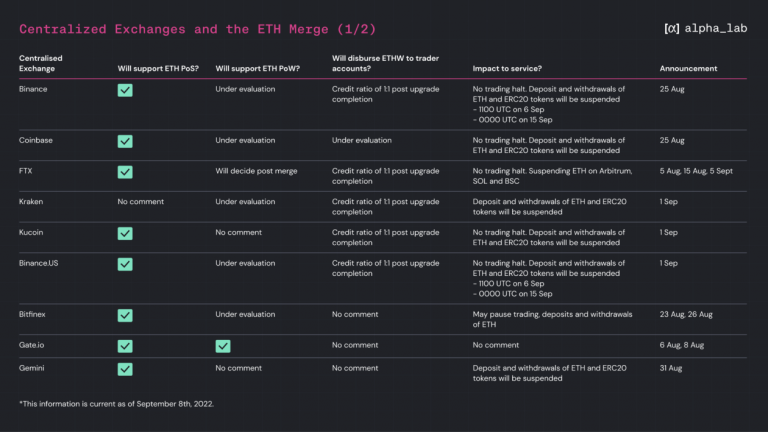Click the Centralised Exchange column header
The width and height of the screenshot is (768, 432).
tap(41, 63)
